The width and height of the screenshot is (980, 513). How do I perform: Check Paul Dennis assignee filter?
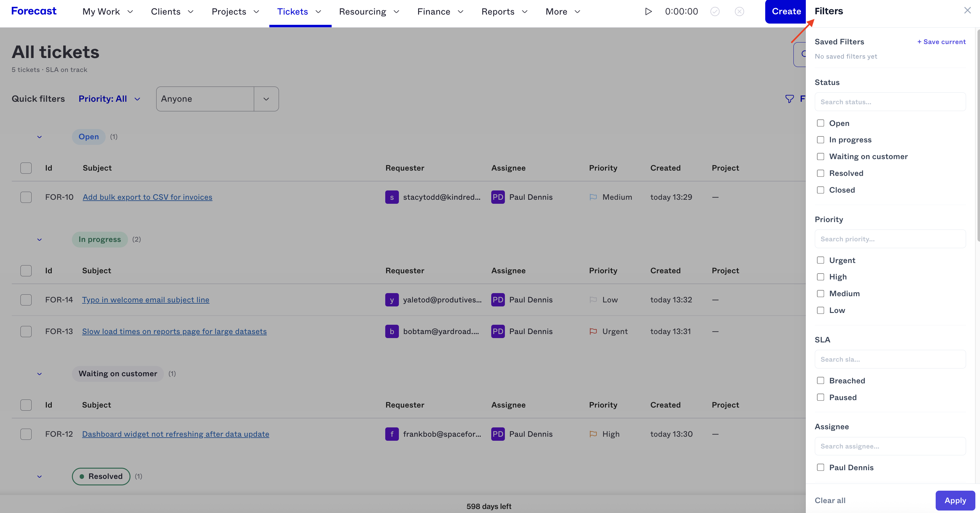pos(820,467)
